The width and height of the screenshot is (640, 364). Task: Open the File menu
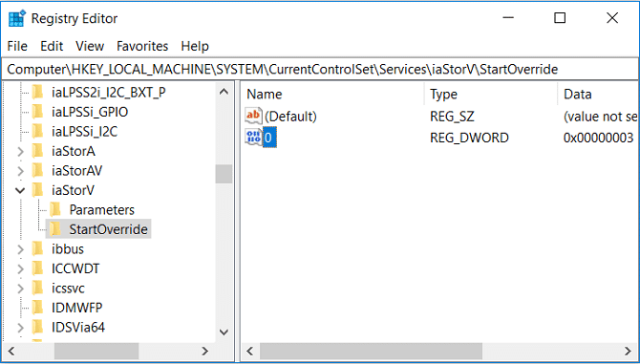(x=17, y=46)
